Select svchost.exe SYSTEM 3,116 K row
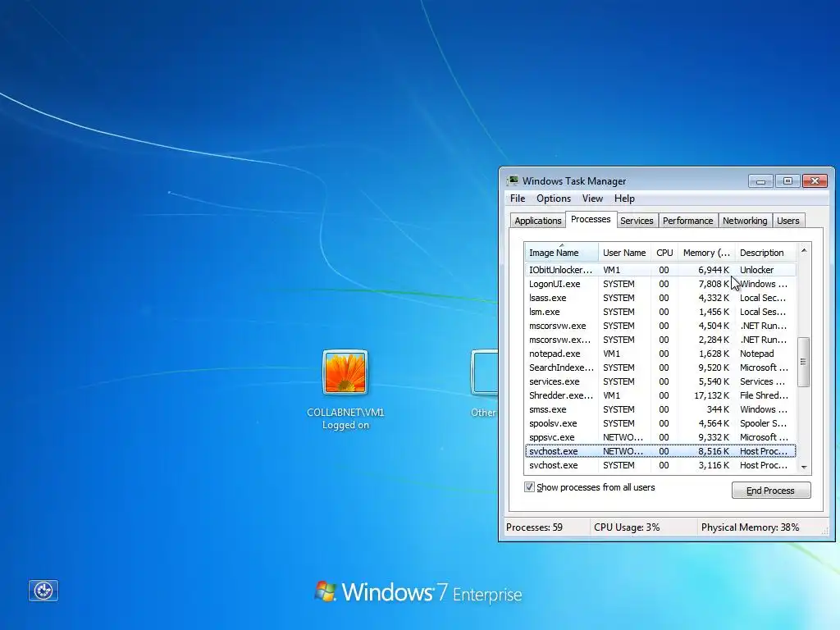Viewport: 840px width, 630px height. coord(660,465)
